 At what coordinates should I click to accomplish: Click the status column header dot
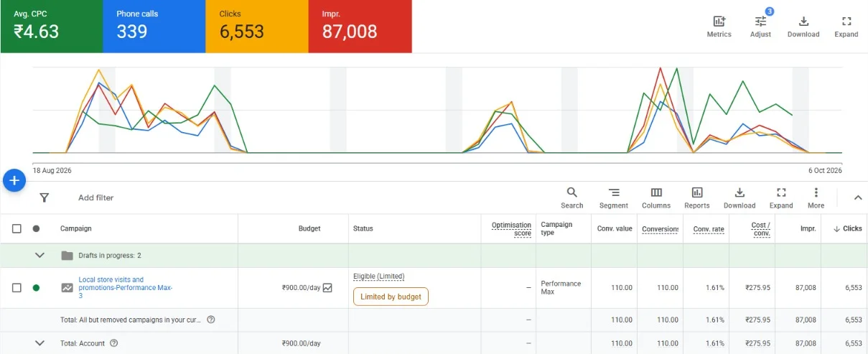[36, 228]
